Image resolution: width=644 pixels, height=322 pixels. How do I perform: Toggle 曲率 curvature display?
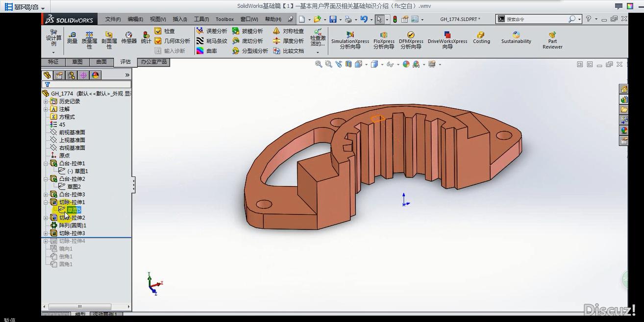206,51
